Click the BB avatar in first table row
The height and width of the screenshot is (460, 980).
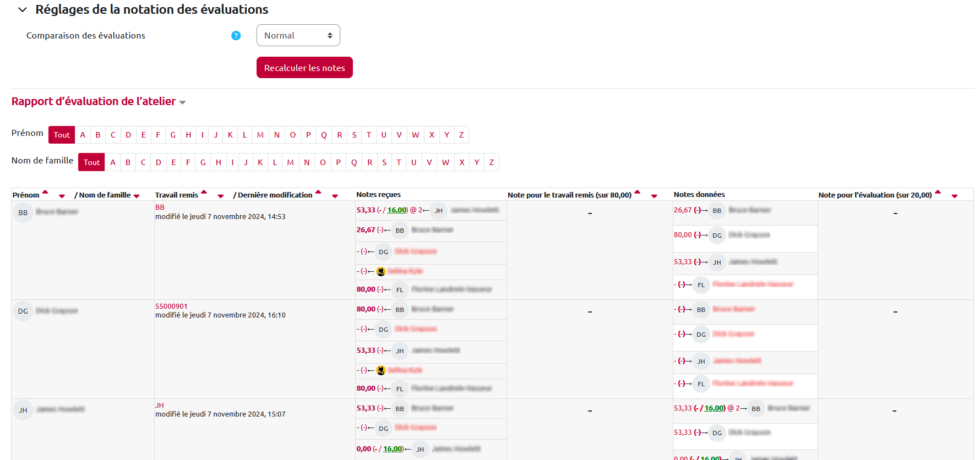click(x=23, y=212)
